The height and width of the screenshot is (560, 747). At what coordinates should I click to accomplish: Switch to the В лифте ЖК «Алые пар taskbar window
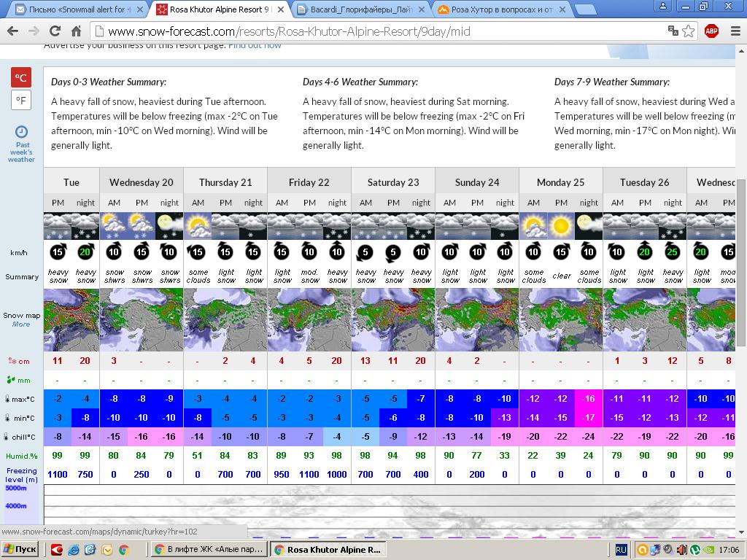209,550
